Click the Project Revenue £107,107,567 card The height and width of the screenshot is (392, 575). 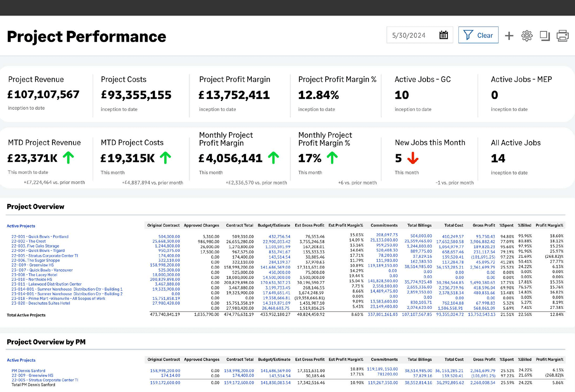[46, 94]
